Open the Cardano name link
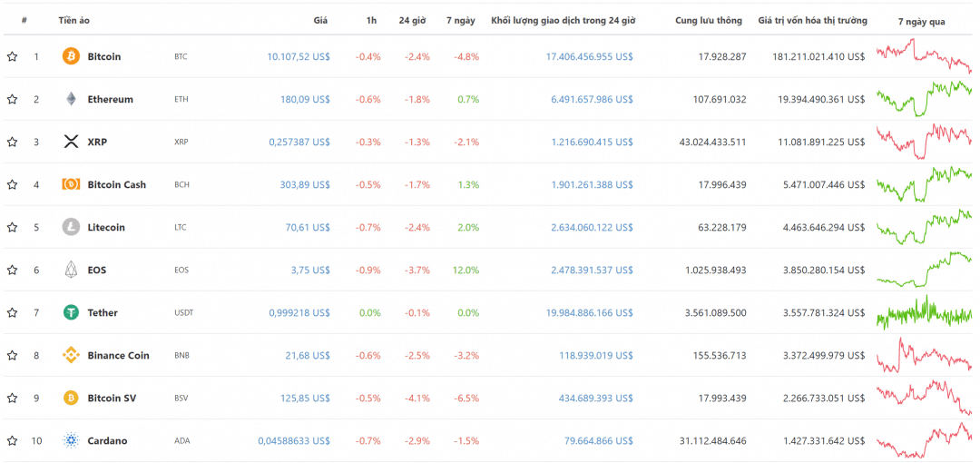Viewport: 980px width, 463px height. pos(107,440)
